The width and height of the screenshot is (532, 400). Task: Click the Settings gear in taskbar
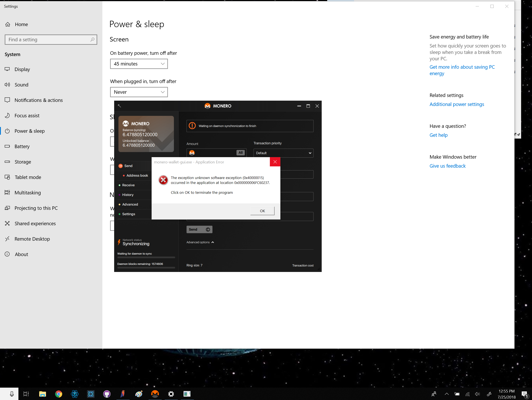[x=171, y=394]
